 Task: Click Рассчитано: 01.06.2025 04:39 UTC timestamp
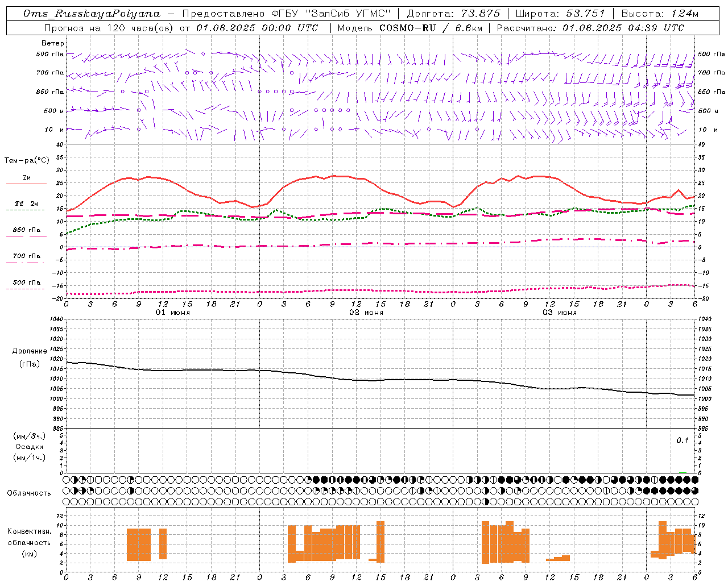point(590,28)
